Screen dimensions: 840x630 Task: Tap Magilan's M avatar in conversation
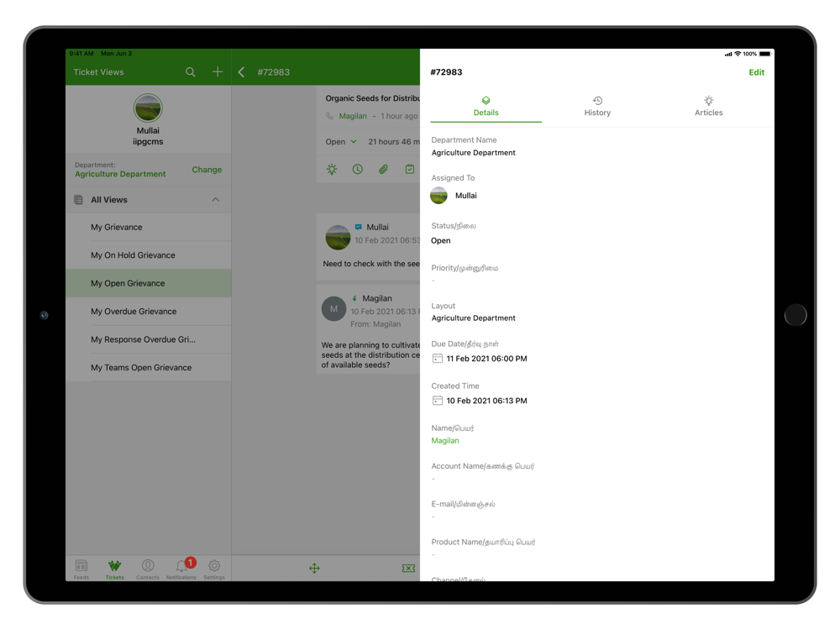click(333, 309)
